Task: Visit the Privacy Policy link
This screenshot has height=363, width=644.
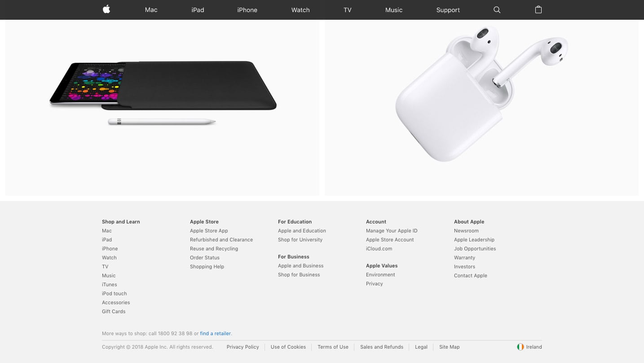Action: click(243, 347)
